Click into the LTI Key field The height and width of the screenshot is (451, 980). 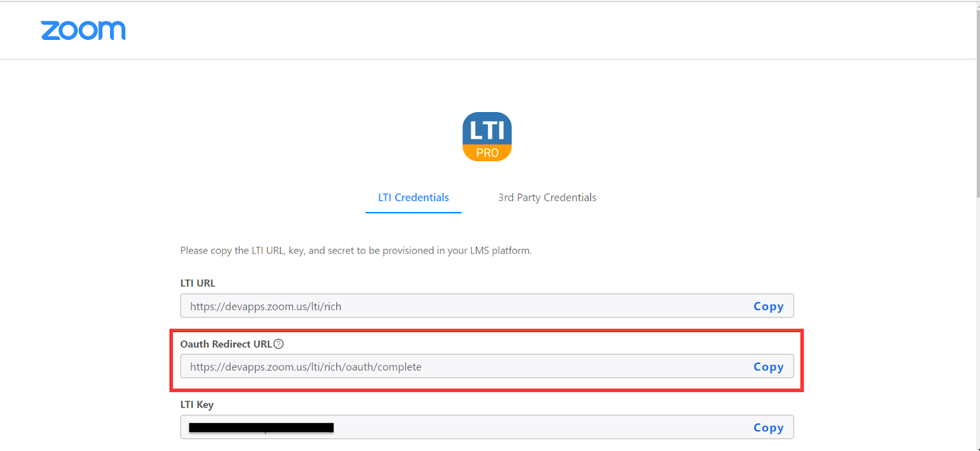(487, 427)
